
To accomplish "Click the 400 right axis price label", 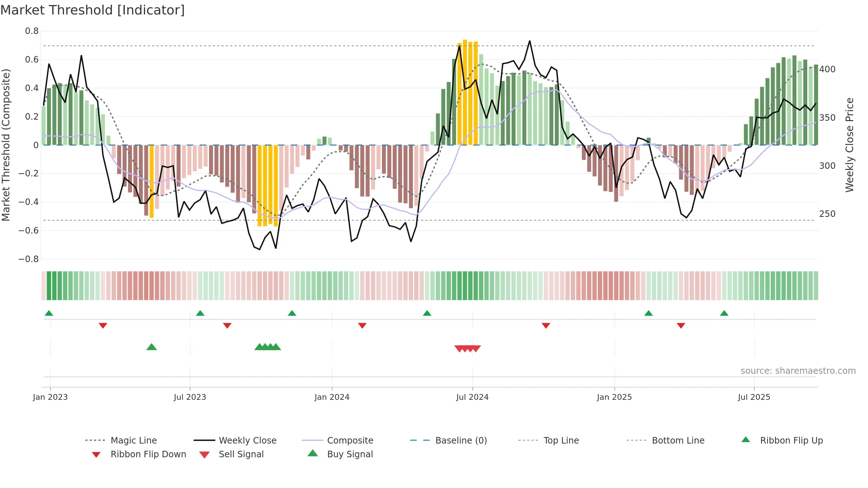I will pos(827,69).
